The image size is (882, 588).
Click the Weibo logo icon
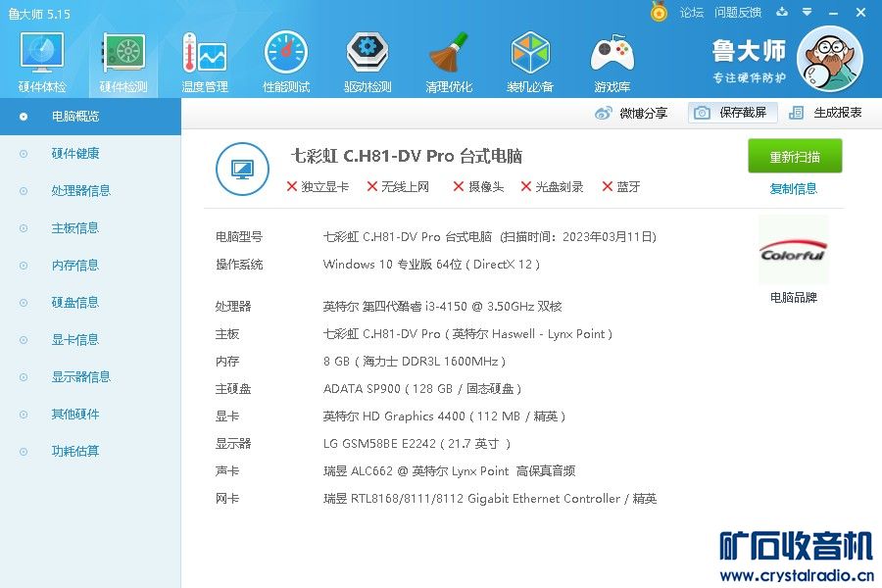(x=603, y=113)
